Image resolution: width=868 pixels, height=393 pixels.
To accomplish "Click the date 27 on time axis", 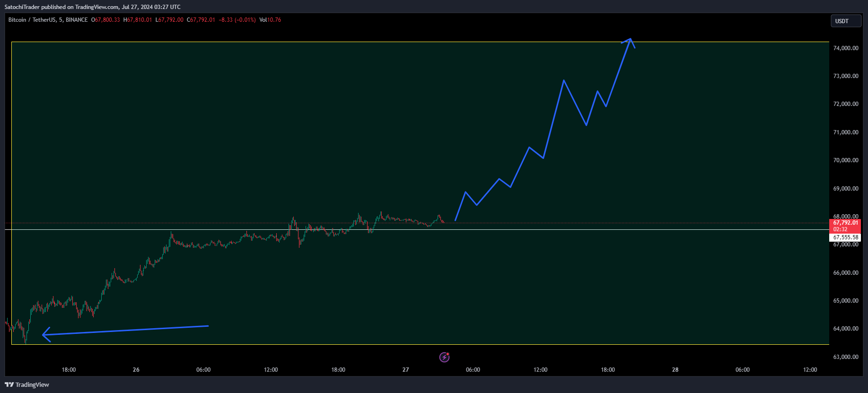I will click(406, 370).
